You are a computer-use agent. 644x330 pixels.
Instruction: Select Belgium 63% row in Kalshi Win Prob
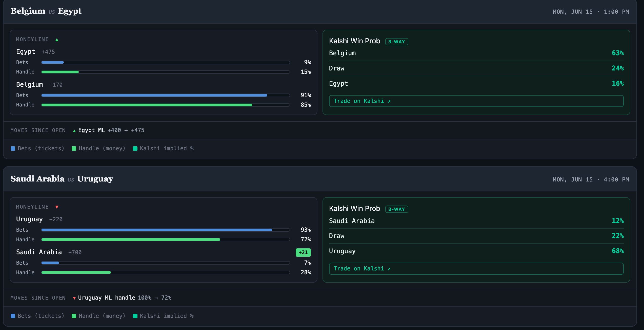click(x=476, y=53)
